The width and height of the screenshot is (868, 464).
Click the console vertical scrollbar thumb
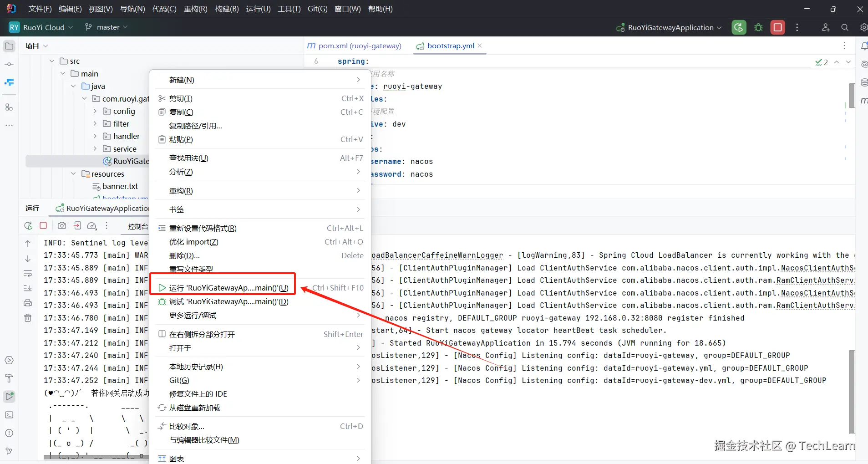click(x=852, y=392)
